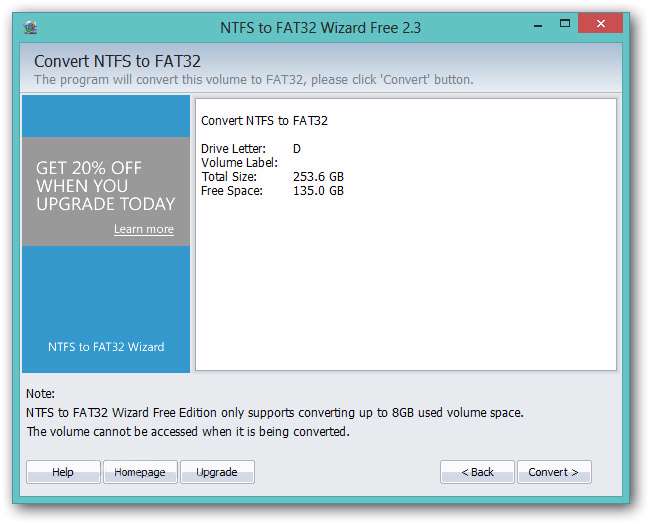Go back with the < Back button
This screenshot has width=650, height=524.
(477, 472)
